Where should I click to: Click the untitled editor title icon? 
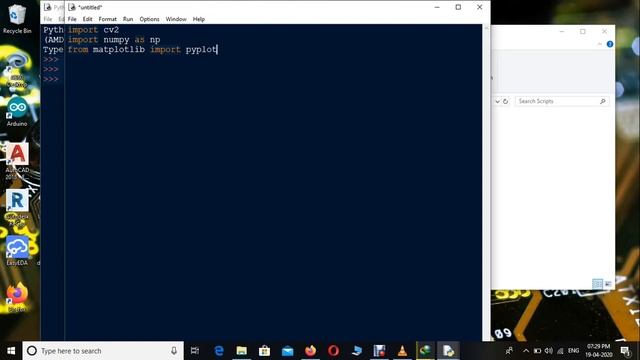tap(72, 7)
